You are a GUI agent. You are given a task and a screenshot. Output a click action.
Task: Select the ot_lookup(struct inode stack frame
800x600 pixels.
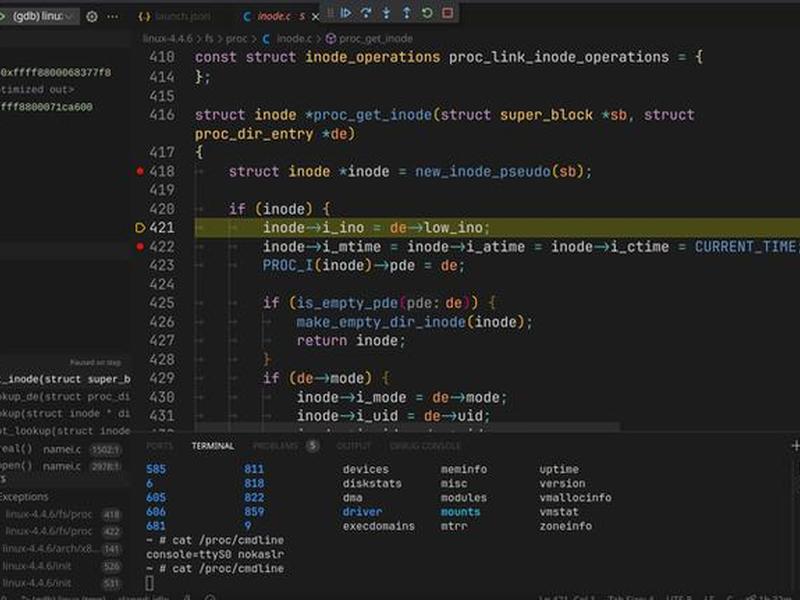[65, 431]
